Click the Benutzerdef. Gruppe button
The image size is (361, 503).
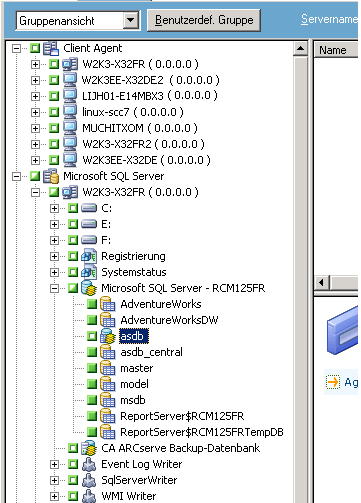[204, 20]
